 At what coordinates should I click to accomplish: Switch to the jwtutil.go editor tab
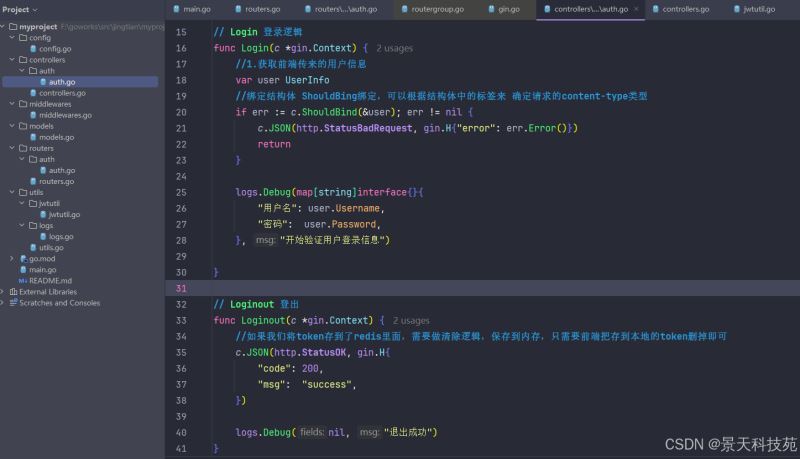pos(754,9)
